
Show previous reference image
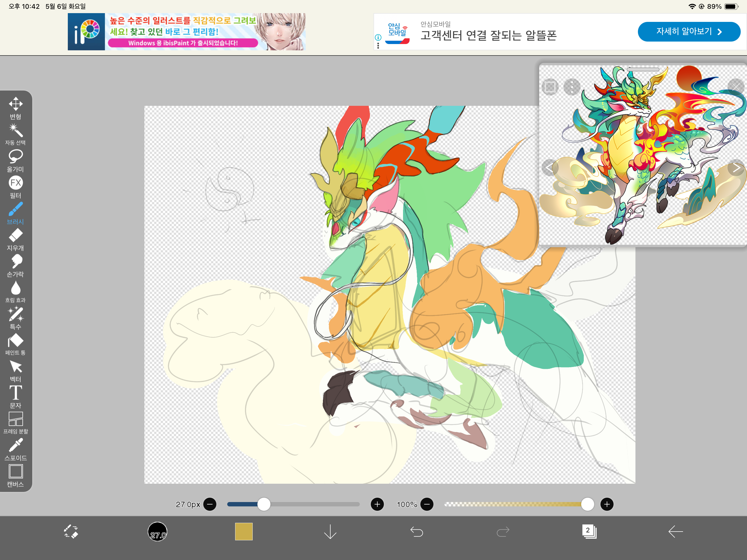coord(549,168)
